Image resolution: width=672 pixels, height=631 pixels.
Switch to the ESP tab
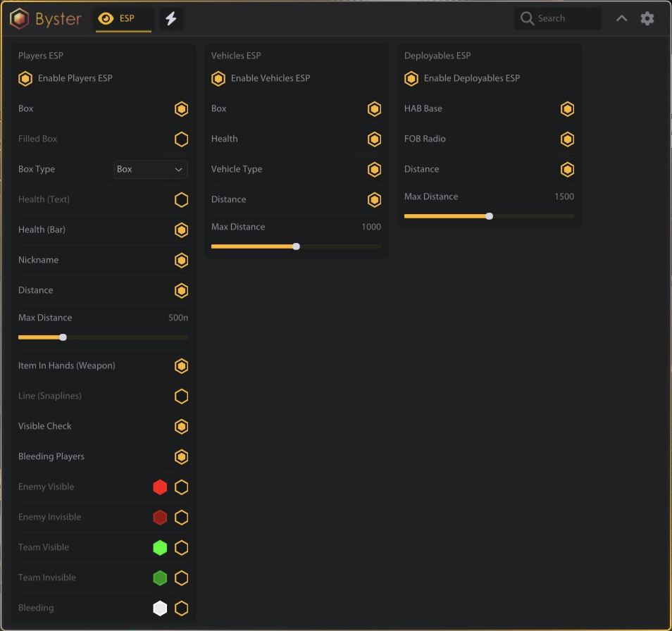[123, 19]
